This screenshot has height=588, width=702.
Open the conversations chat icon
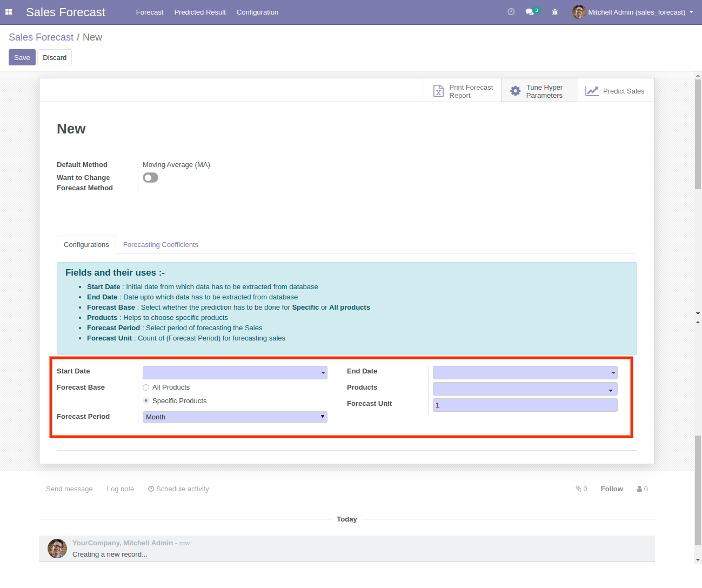(x=530, y=12)
